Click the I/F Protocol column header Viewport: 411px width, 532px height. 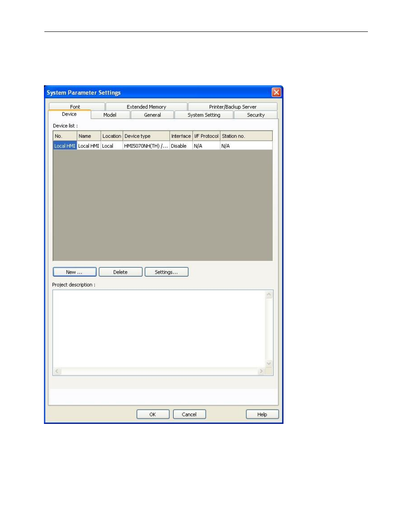tap(206, 136)
